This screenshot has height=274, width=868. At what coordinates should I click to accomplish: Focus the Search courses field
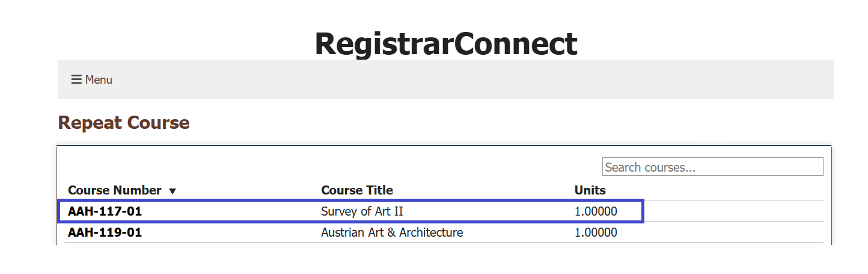[712, 167]
